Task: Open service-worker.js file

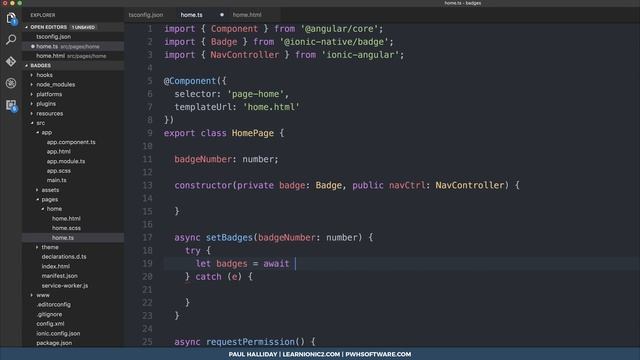Action: coord(64,286)
